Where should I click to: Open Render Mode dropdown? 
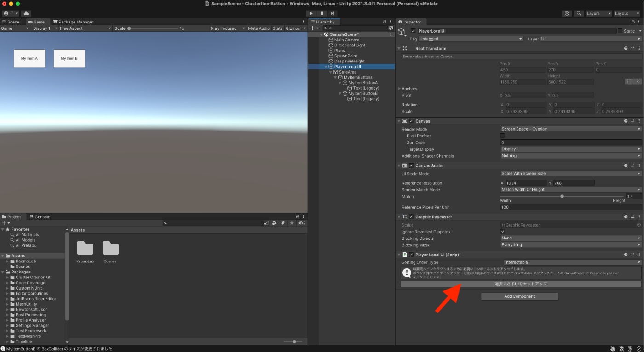[x=571, y=129]
